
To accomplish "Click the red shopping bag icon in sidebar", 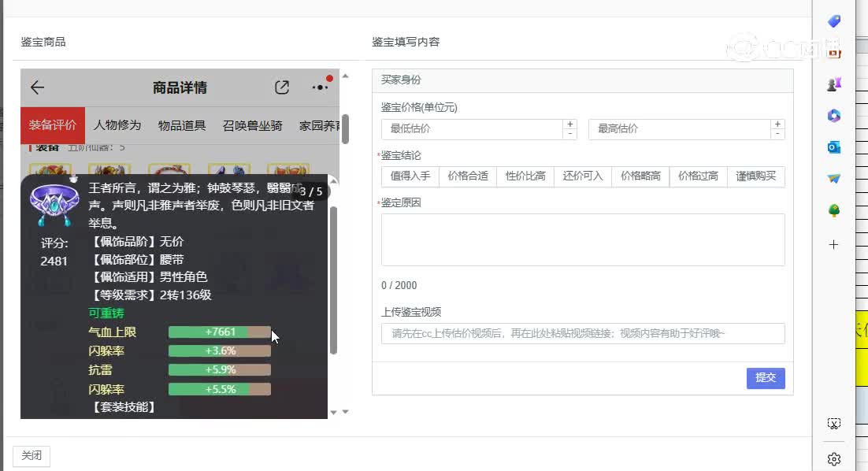I will pyautogui.click(x=833, y=51).
